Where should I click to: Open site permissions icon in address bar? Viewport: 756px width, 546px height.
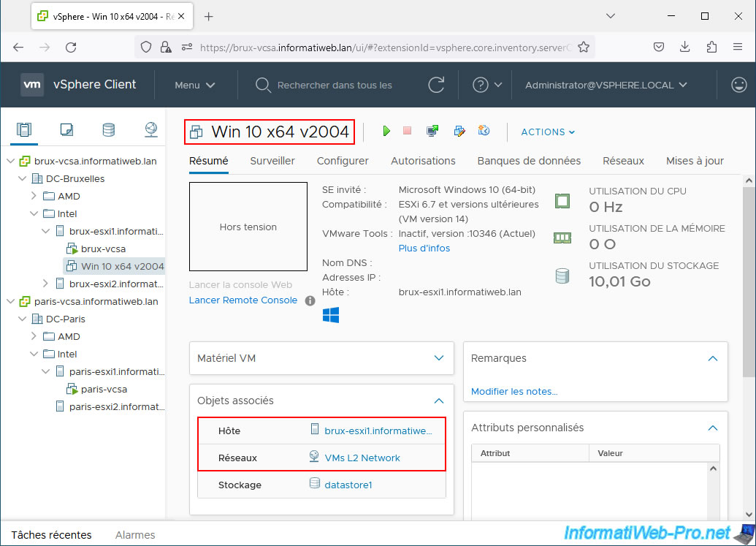[x=186, y=48]
